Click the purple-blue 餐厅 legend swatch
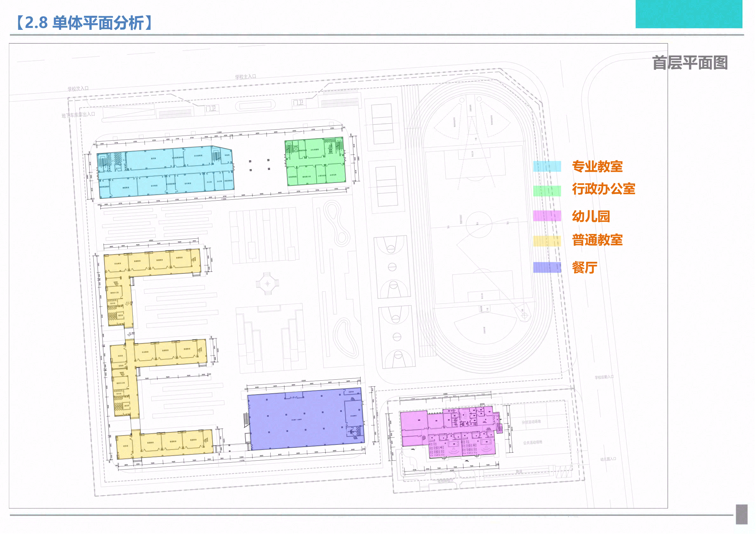 [x=547, y=268]
